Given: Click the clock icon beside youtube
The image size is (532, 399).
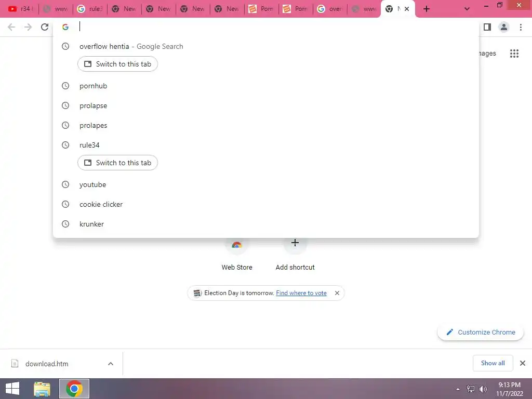Looking at the screenshot, I should coord(65,184).
